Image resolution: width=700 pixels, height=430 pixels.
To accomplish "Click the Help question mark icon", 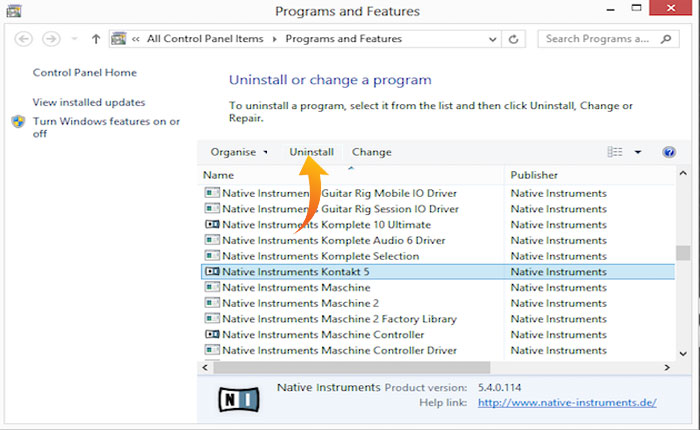I will [x=669, y=152].
